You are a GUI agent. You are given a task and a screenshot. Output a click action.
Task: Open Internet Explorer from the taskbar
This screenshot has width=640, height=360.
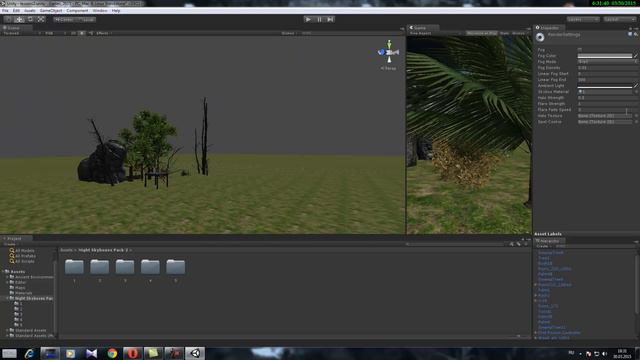[x=29, y=353]
